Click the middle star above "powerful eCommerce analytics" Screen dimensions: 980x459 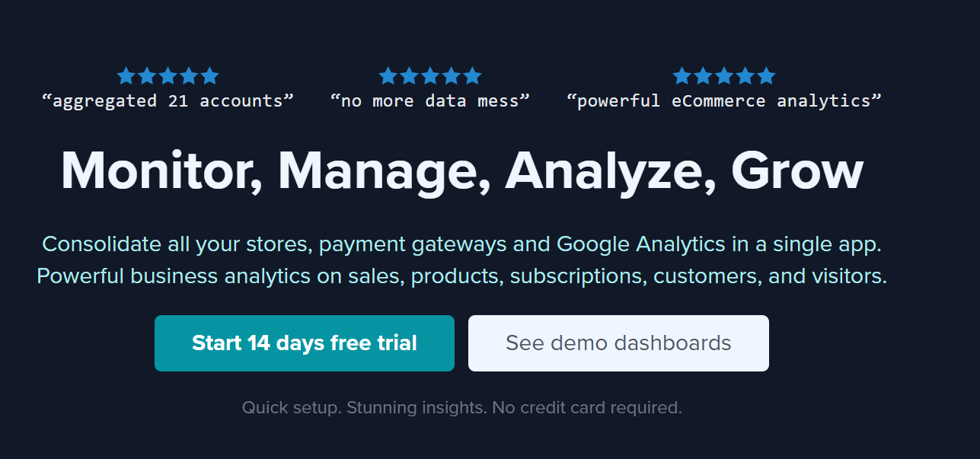pyautogui.click(x=724, y=76)
